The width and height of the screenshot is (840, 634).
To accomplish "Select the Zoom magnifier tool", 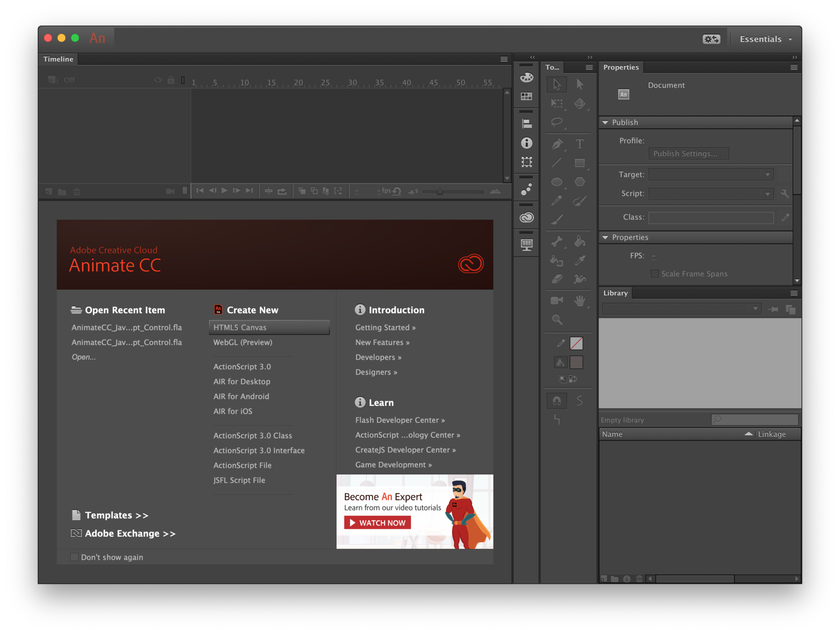I will [x=557, y=320].
